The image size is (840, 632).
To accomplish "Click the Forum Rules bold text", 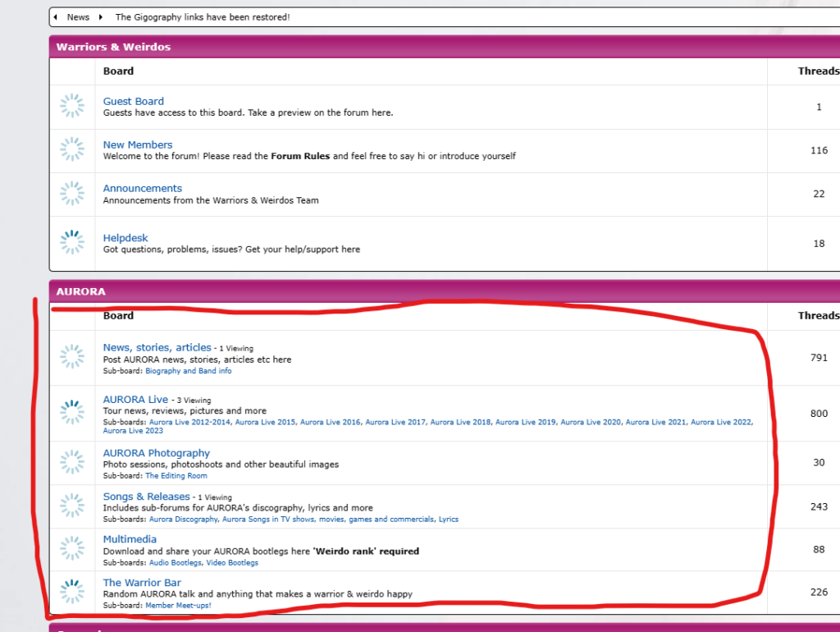I will coord(300,157).
